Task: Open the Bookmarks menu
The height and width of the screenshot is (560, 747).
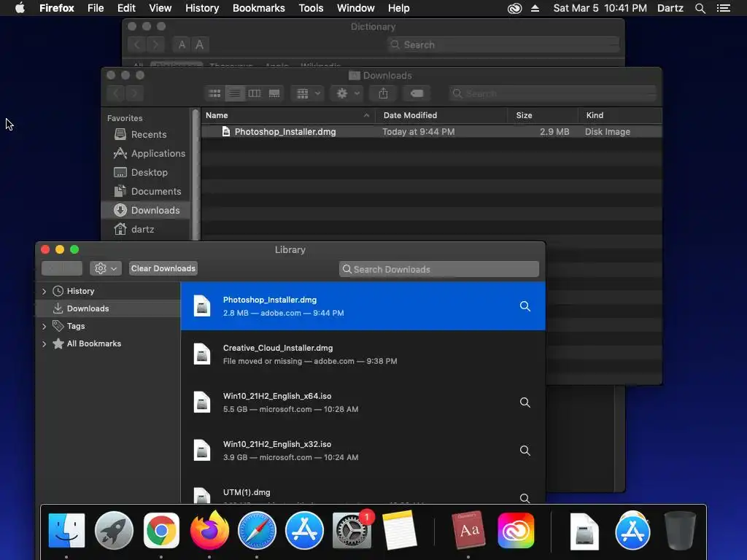Action: (x=259, y=8)
